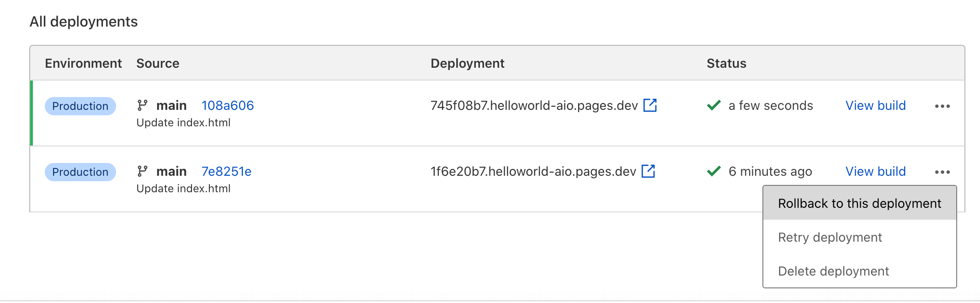
Task: Click the 1f6e20b7.helloworld-aio.pages.dev deployment URL
Action: (x=533, y=172)
